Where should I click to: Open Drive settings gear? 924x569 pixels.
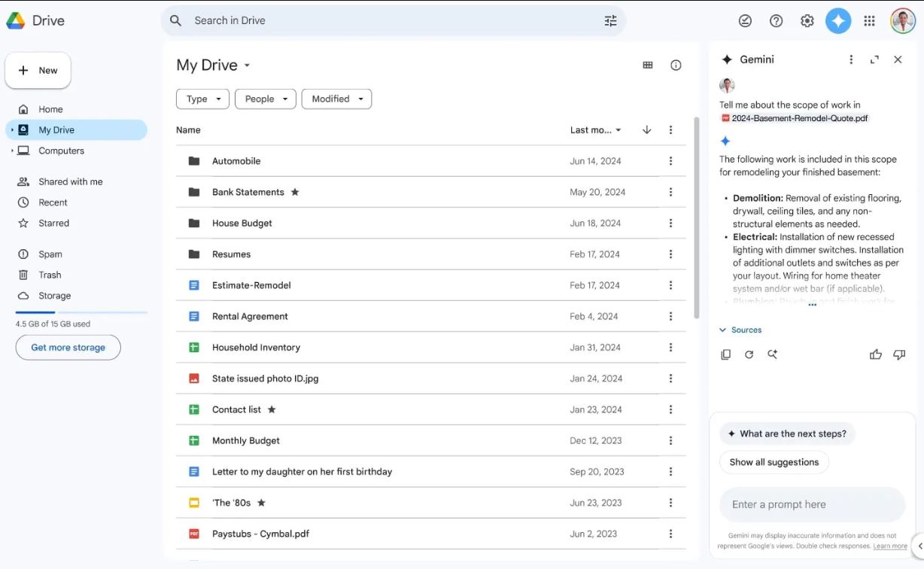coord(807,20)
